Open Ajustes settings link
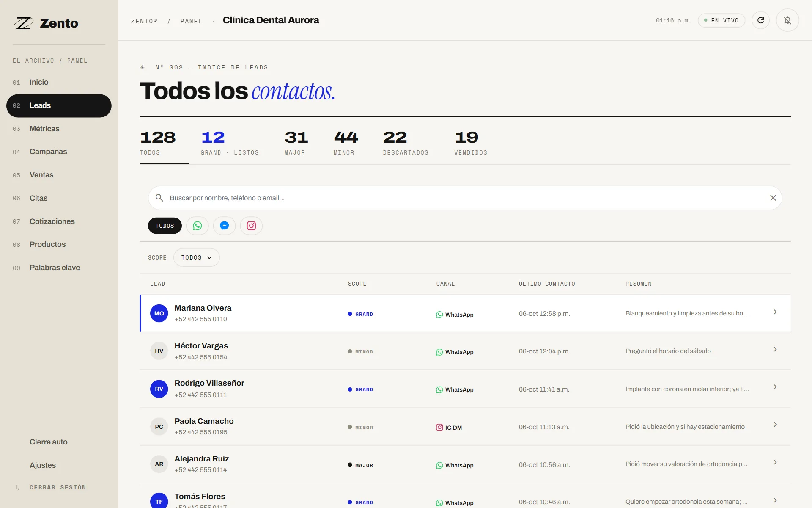This screenshot has height=508, width=812. (43, 465)
